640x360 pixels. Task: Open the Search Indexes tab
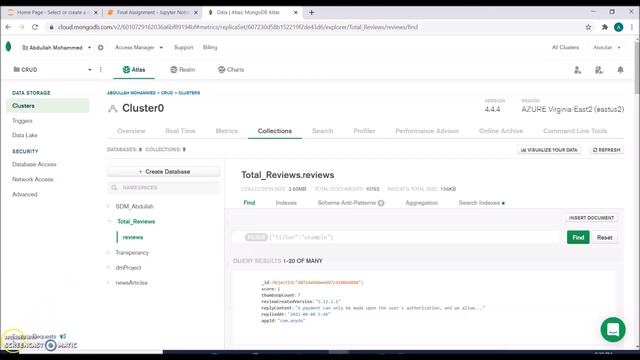click(481, 203)
